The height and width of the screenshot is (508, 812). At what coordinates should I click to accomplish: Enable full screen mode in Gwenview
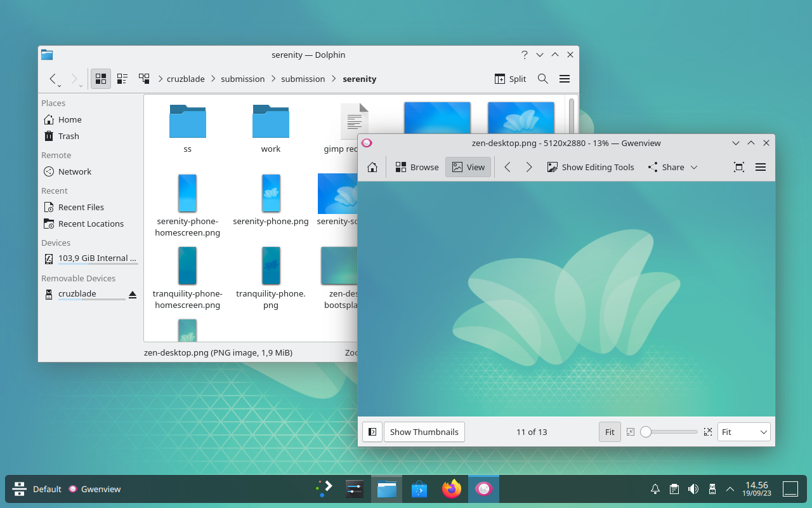click(738, 167)
